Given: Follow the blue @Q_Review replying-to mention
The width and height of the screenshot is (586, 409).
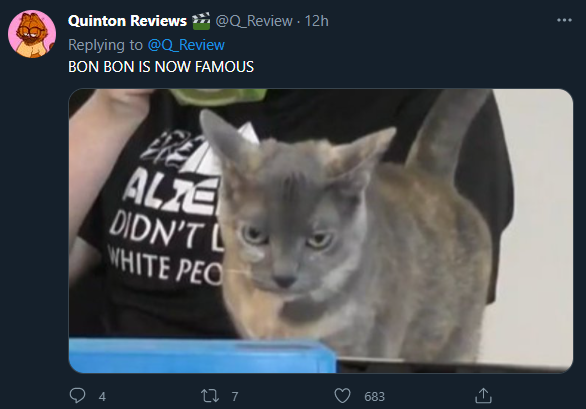Looking at the screenshot, I should pos(186,45).
